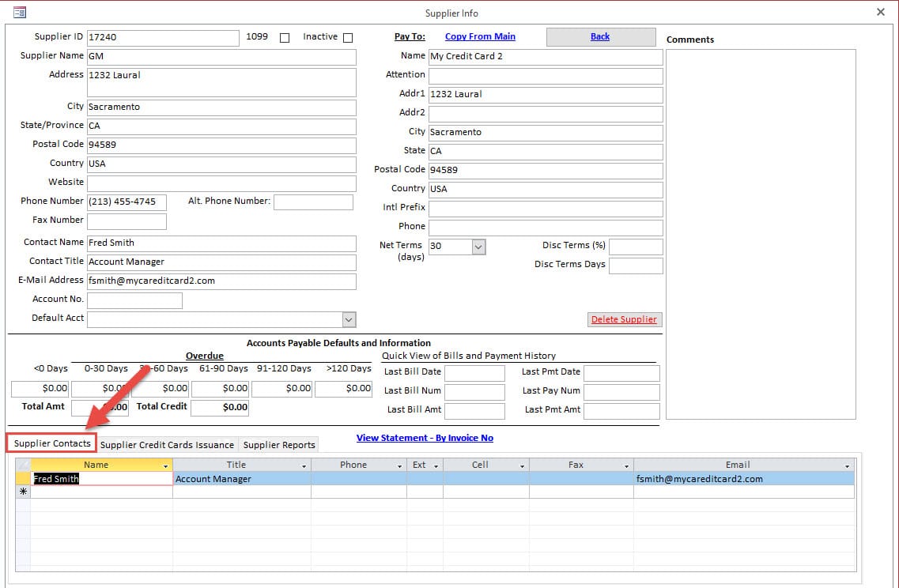Image resolution: width=899 pixels, height=588 pixels.
Task: Click the >120 Days overdue amount field
Action: 343,389
